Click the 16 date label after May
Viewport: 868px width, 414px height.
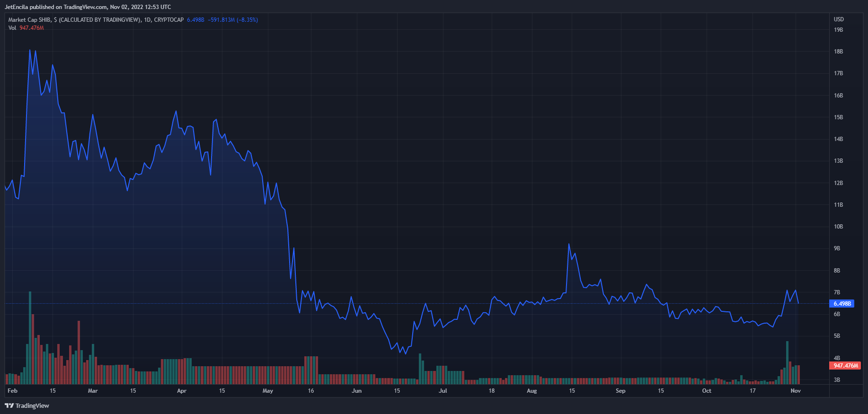311,391
